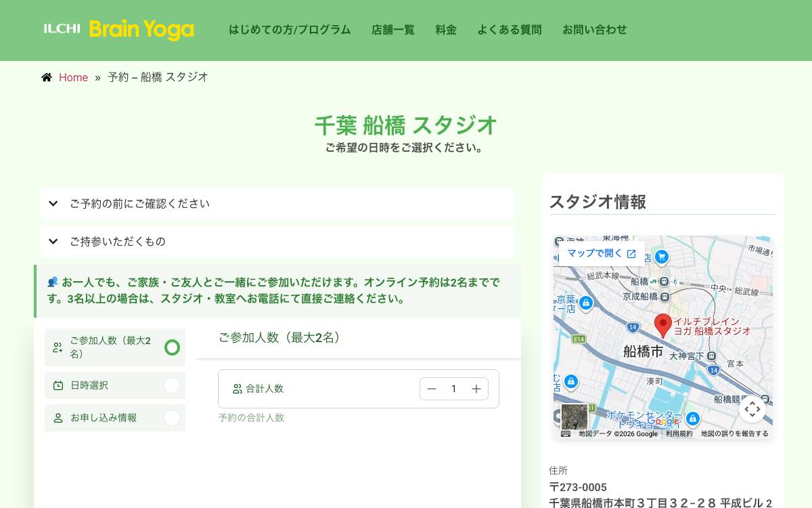The height and width of the screenshot is (508, 812).
Task: Click 地図の誤りを報告する link
Action: pos(735,433)
